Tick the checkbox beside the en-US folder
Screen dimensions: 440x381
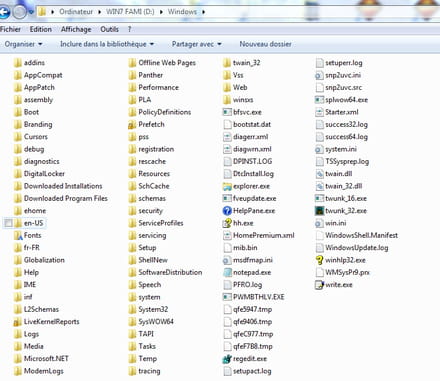tap(8, 223)
